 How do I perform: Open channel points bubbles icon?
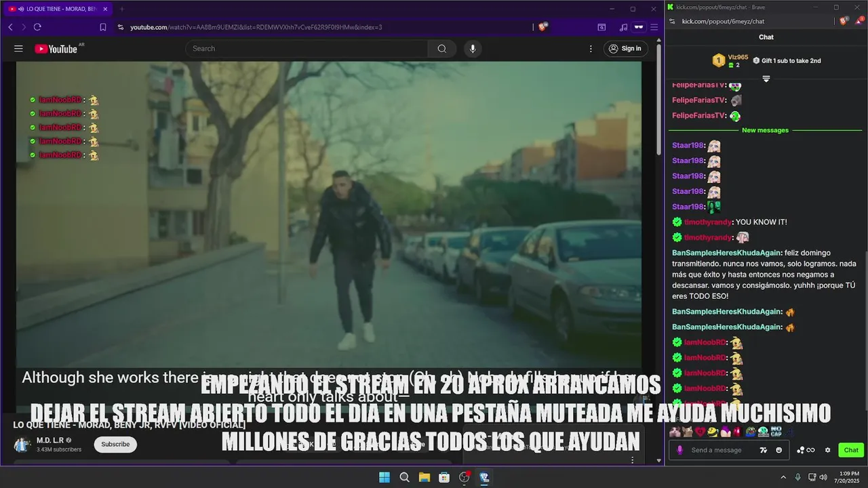pos(800,450)
